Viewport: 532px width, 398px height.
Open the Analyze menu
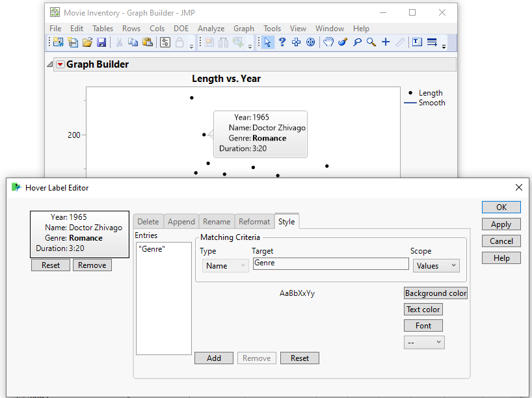pyautogui.click(x=211, y=29)
